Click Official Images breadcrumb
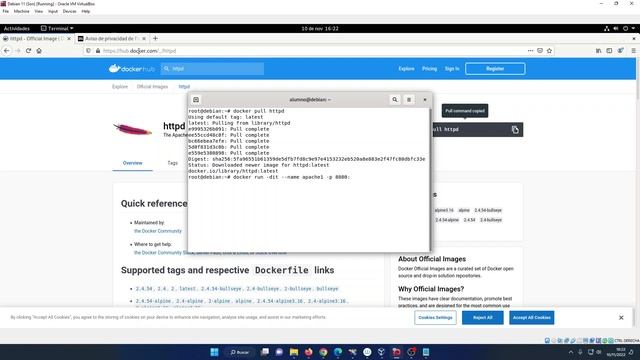640x360 pixels. 152,87
